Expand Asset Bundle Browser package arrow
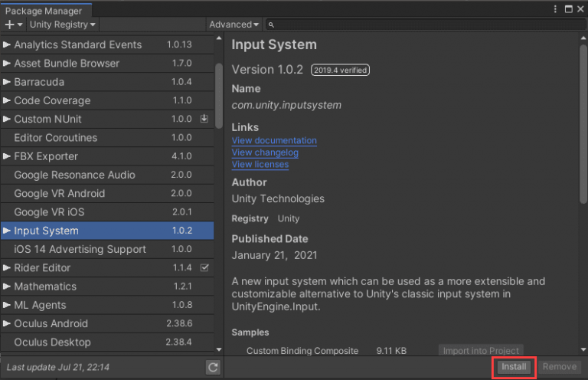This screenshot has width=588, height=380. point(6,64)
